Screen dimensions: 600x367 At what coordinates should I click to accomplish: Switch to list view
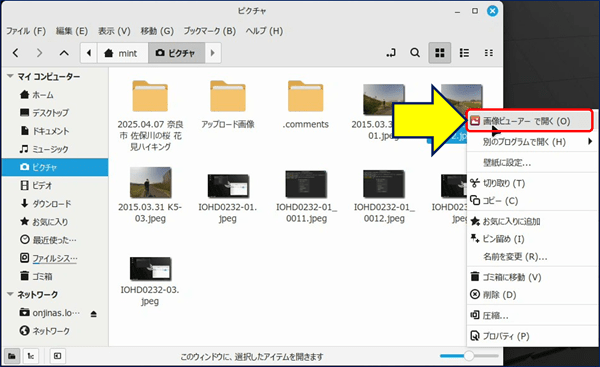pos(464,53)
